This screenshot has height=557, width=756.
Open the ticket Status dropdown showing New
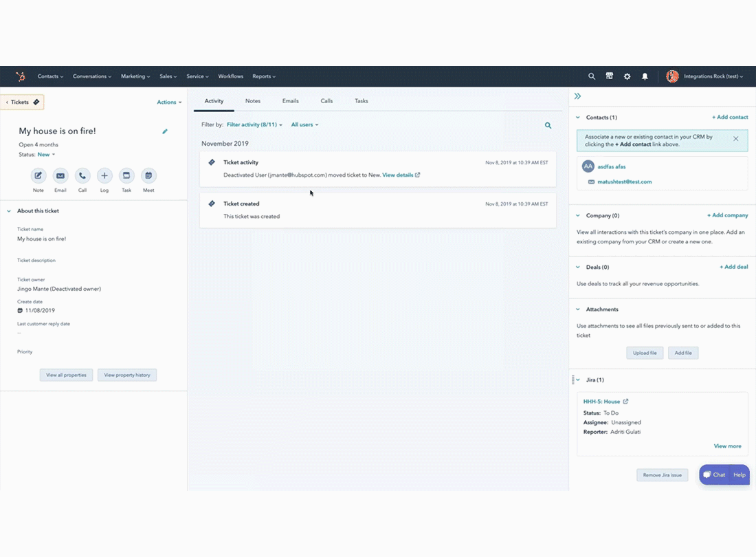tap(45, 154)
